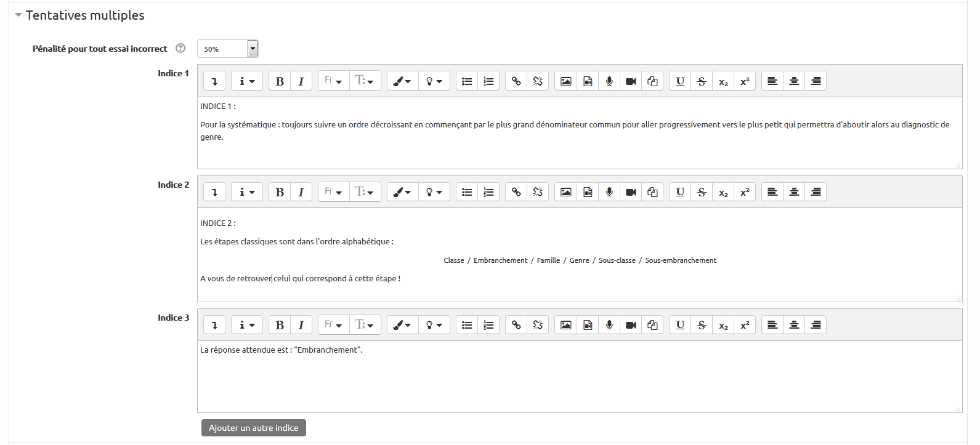Open text color dropdown in Indice 2

click(402, 193)
